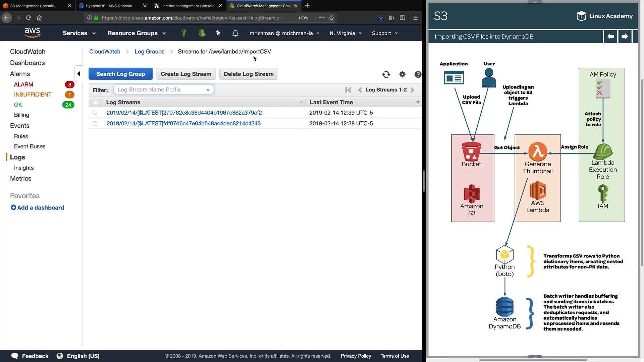644x362 pixels.
Task: Switch to Lambda Management Console tab
Action: coord(187,6)
